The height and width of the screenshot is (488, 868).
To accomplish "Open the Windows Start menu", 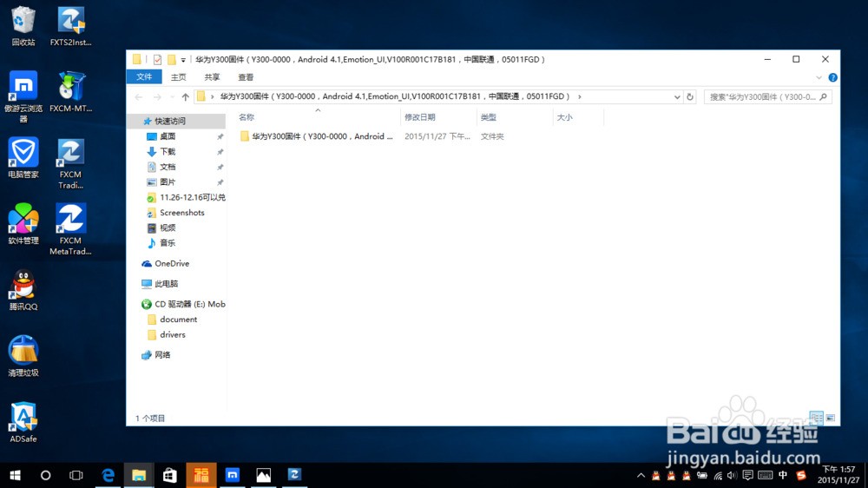I will (x=15, y=475).
